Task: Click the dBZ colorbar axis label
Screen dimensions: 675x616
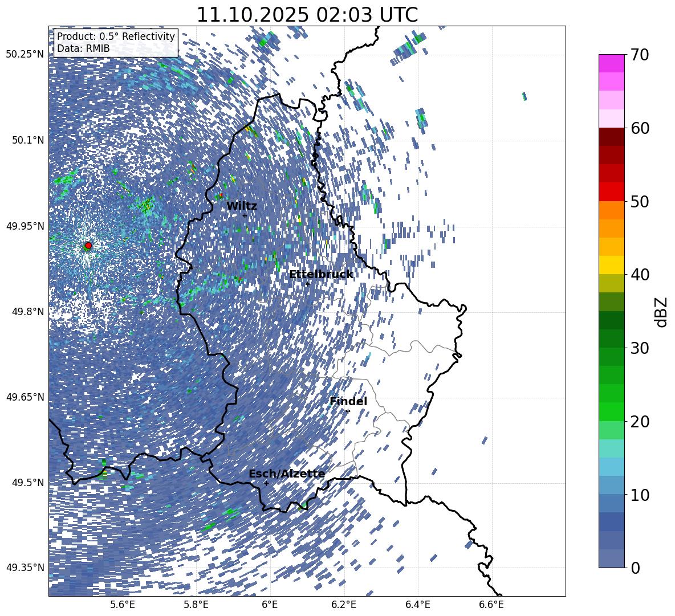Action: (x=660, y=312)
